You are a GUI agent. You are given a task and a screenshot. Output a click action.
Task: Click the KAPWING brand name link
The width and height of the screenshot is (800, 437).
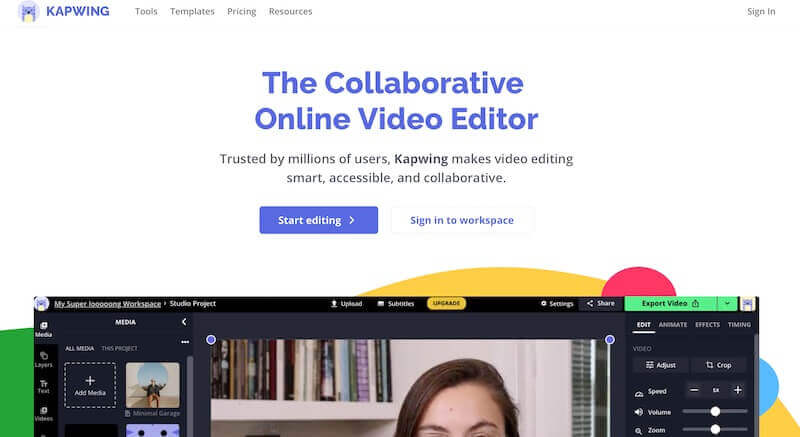pos(78,11)
